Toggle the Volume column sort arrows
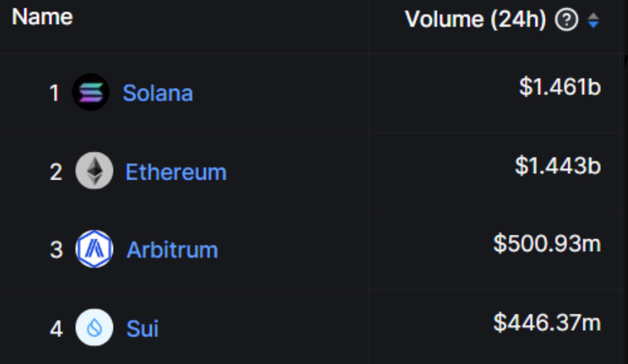The height and width of the screenshot is (364, 628). click(x=593, y=21)
